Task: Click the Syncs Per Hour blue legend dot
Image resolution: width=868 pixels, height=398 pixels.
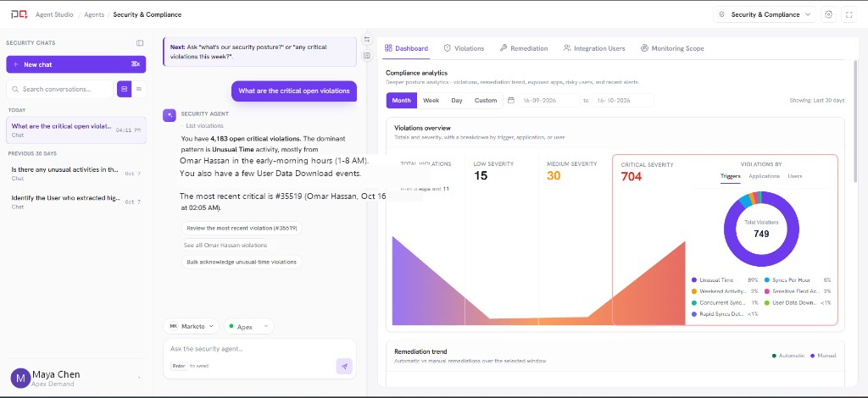Action: click(x=766, y=280)
